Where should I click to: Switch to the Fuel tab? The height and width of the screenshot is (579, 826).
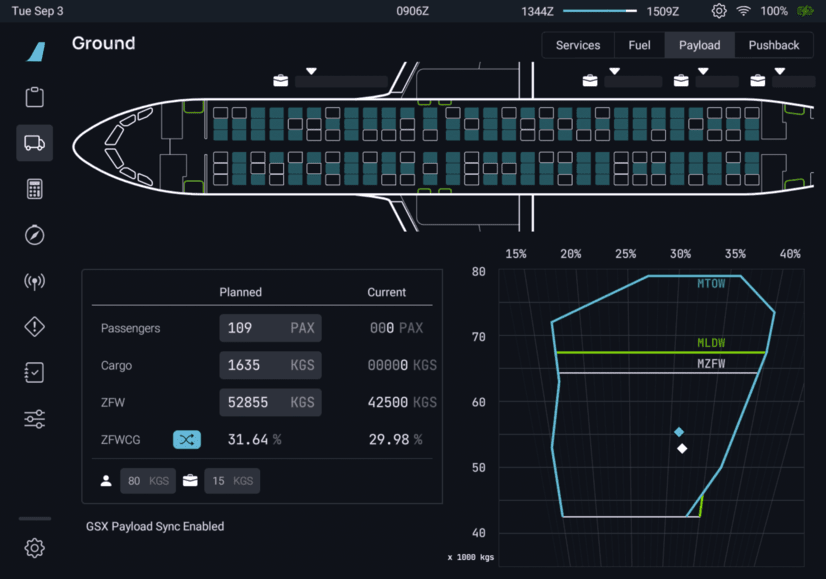point(639,45)
